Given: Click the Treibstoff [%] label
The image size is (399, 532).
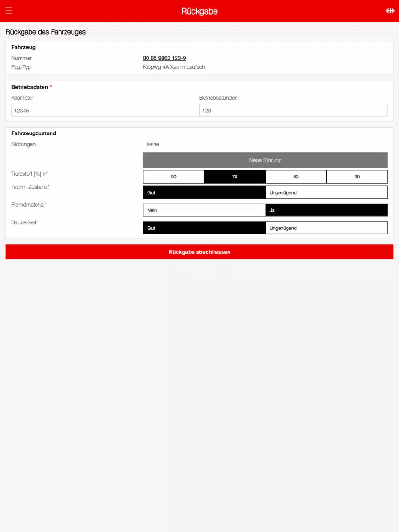Looking at the screenshot, I should tap(29, 174).
